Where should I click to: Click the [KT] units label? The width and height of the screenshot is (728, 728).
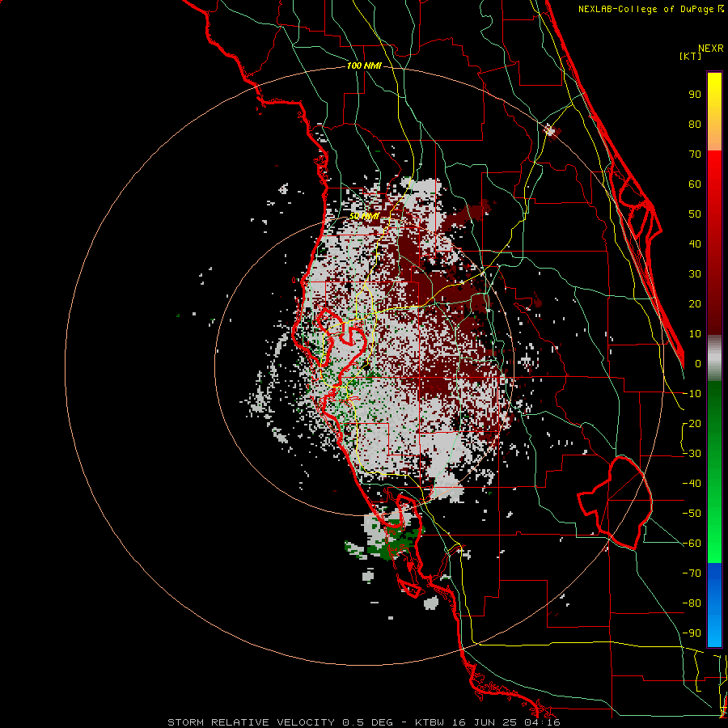tap(690, 56)
